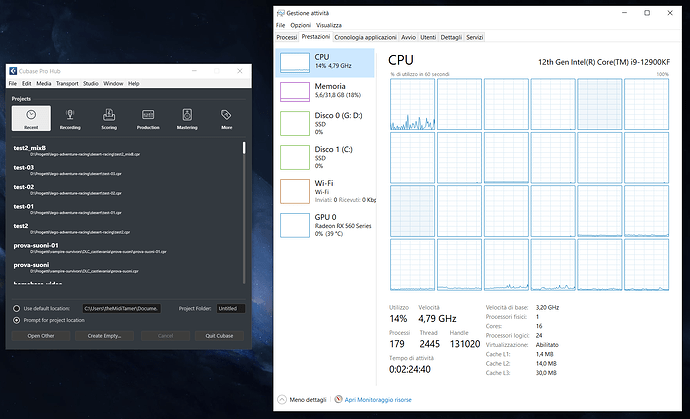
Task: Open the Wi-Fi performance panel
Action: tap(325, 191)
